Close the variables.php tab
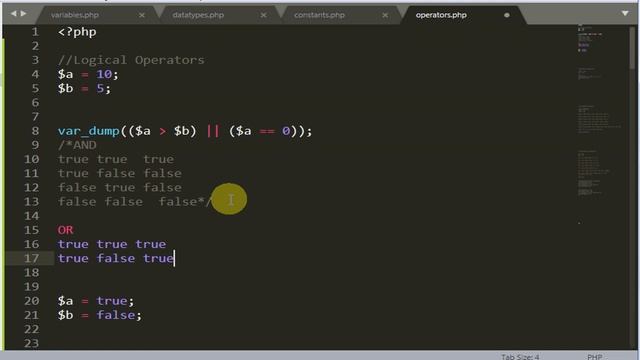This screenshot has height=360, width=640. (x=142, y=15)
